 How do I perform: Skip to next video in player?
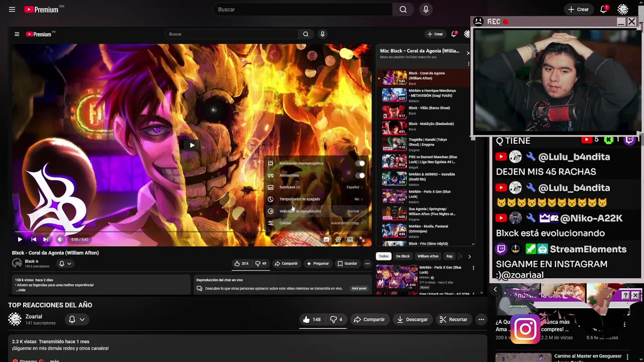(45, 239)
